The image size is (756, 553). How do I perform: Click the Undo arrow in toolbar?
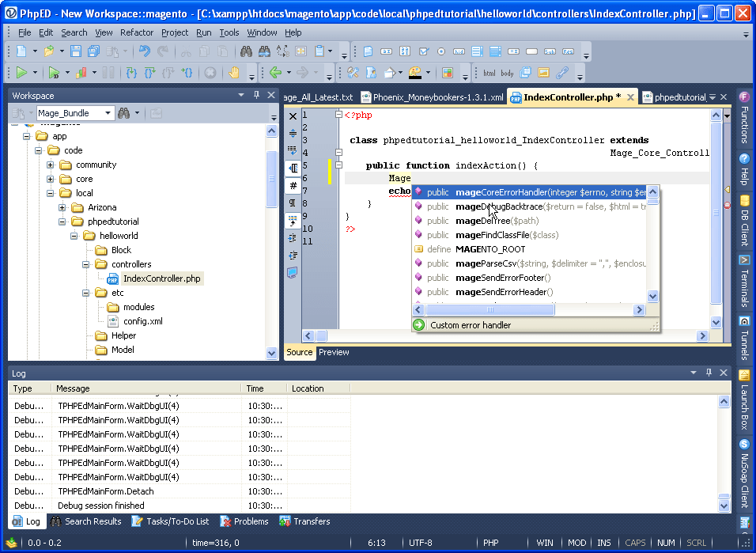pos(144,51)
